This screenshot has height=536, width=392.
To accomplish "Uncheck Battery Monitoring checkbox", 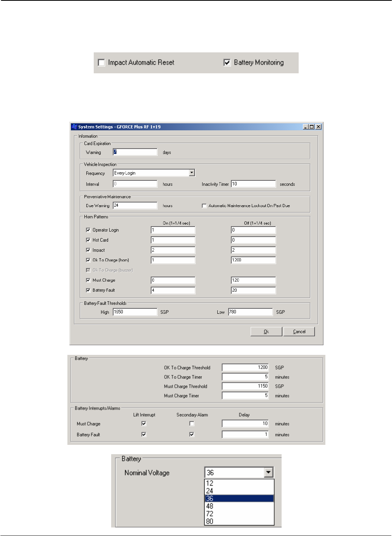I will (227, 62).
